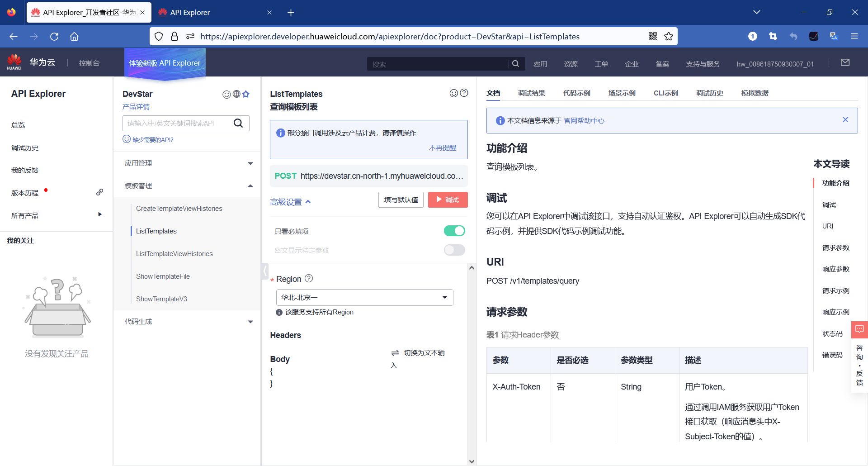Viewport: 868px width, 466px height.
Task: Open 控制台 in the top header
Action: click(89, 63)
